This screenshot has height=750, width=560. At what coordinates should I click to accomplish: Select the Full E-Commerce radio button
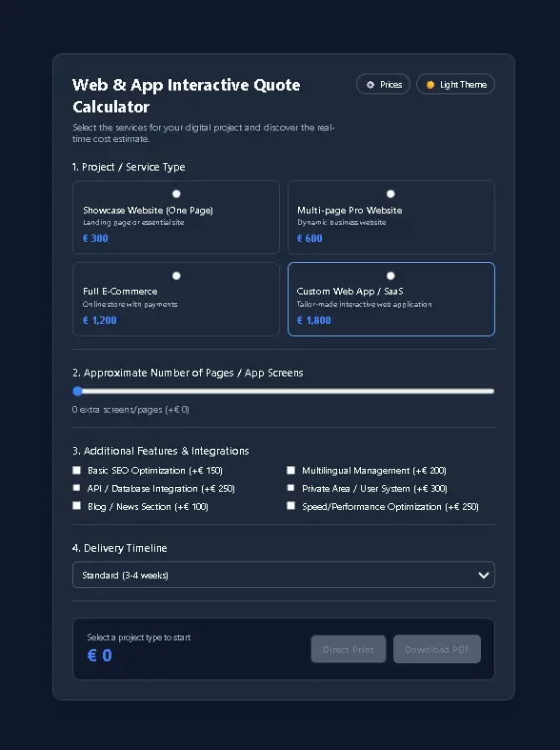click(176, 276)
